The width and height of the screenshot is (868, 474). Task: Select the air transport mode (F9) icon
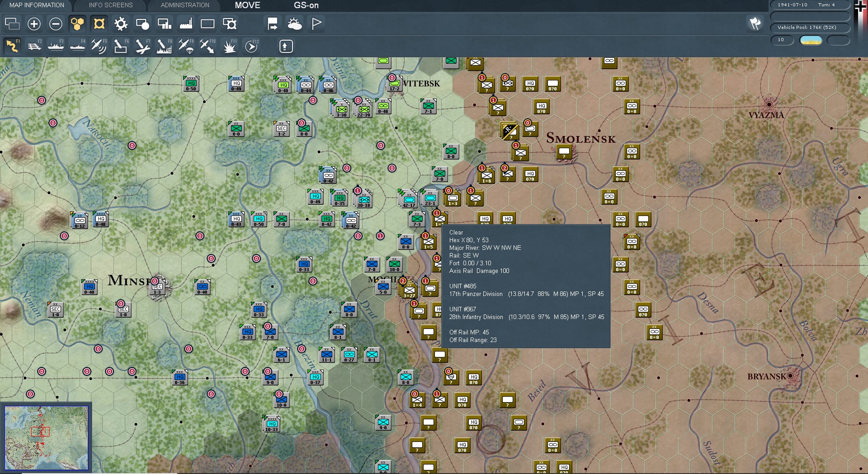click(x=186, y=47)
